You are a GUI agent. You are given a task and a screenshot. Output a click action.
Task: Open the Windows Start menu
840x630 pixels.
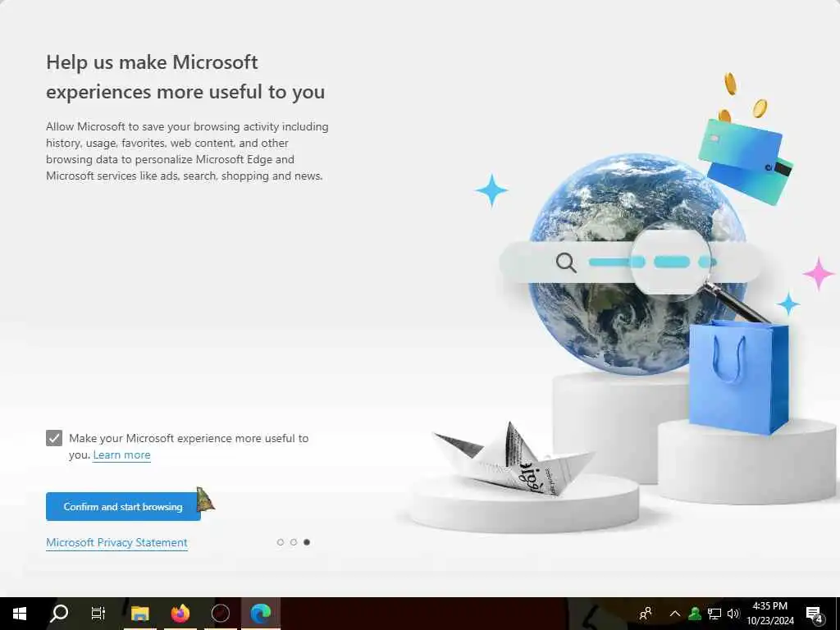(x=20, y=614)
